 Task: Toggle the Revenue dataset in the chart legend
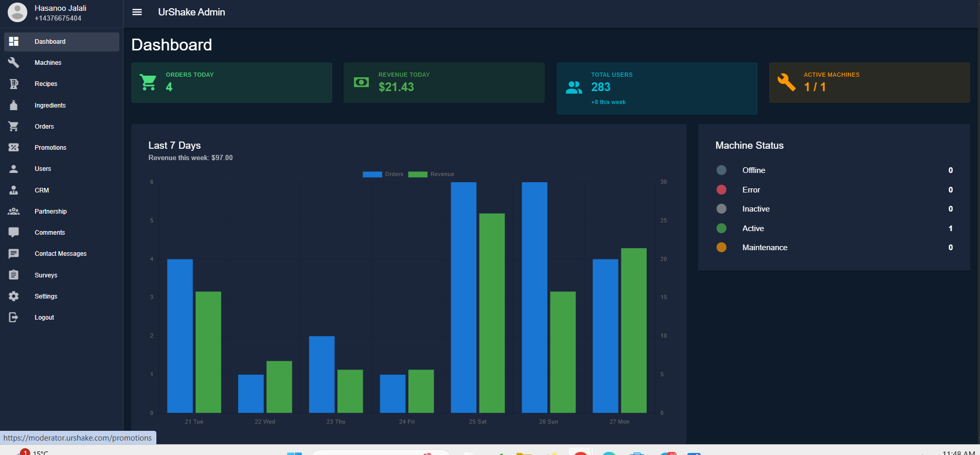431,174
